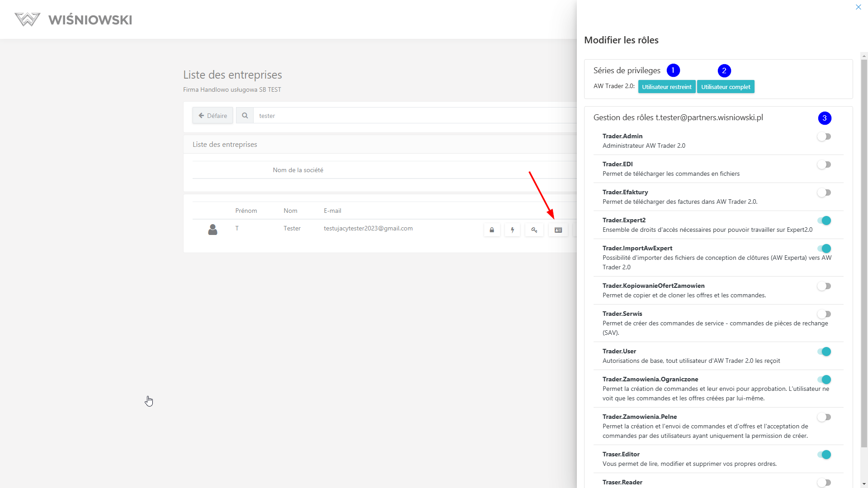Turn on the Trader.EDI toggle
This screenshot has height=488, width=868.
point(824,164)
